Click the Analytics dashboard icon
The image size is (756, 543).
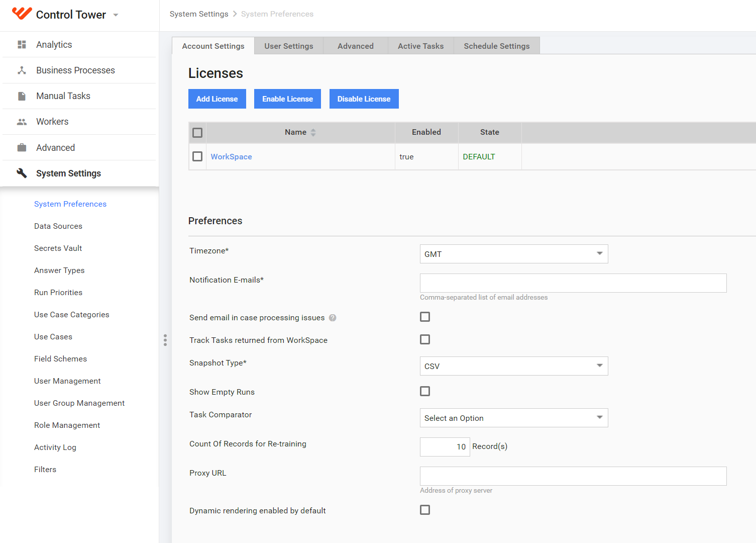pyautogui.click(x=22, y=45)
